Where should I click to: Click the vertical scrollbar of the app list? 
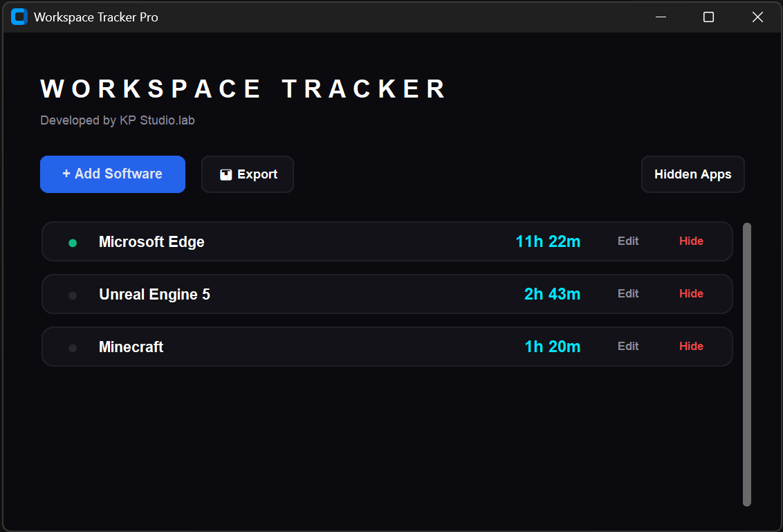tap(747, 364)
